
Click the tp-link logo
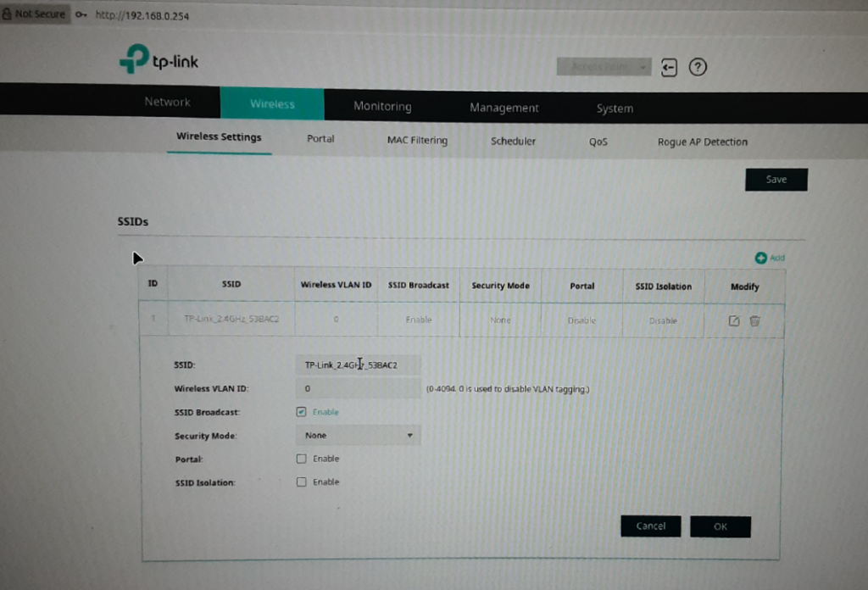point(159,61)
